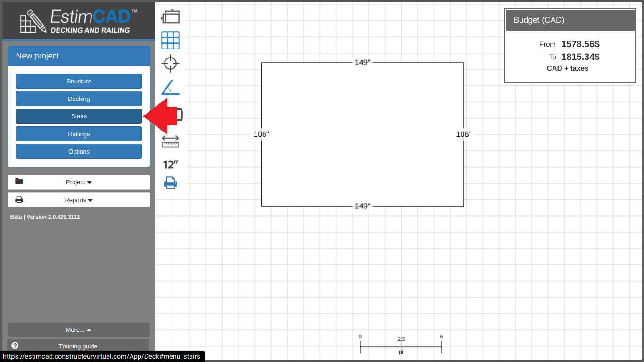
Task: Select the ruler measurement tool
Action: pos(170,141)
